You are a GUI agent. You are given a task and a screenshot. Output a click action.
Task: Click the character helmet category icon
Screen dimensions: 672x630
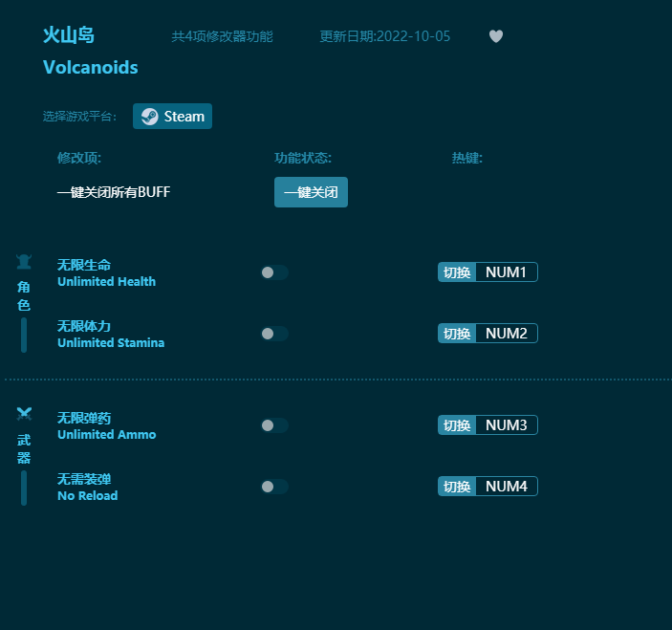pyautogui.click(x=24, y=262)
